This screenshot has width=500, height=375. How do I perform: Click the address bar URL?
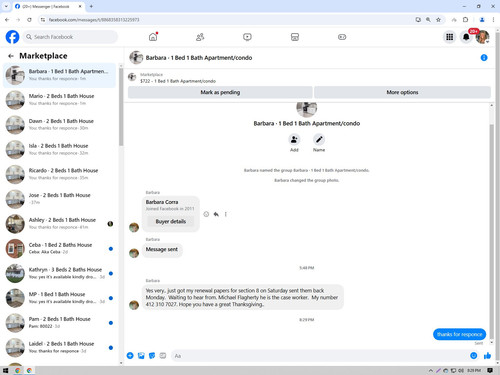click(94, 20)
